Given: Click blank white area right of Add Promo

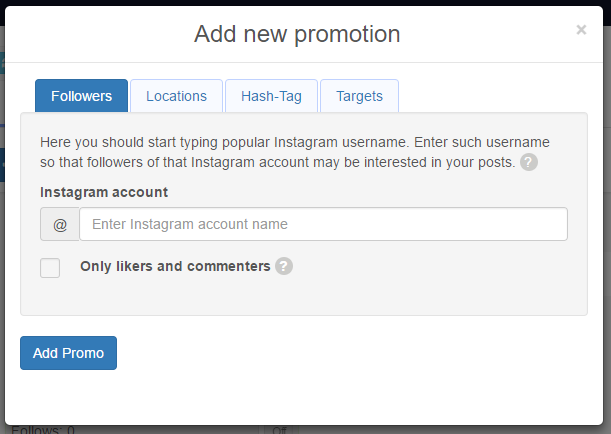Looking at the screenshot, I should click(x=351, y=353).
